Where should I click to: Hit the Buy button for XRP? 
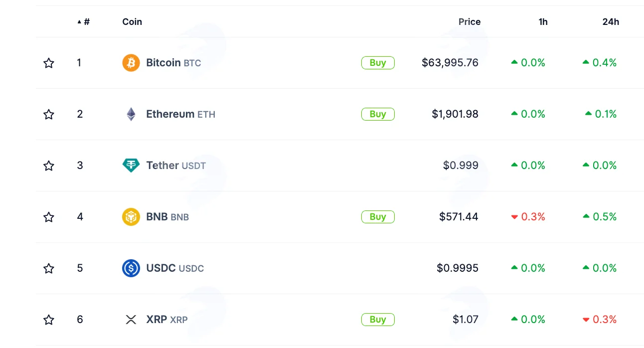(x=378, y=320)
